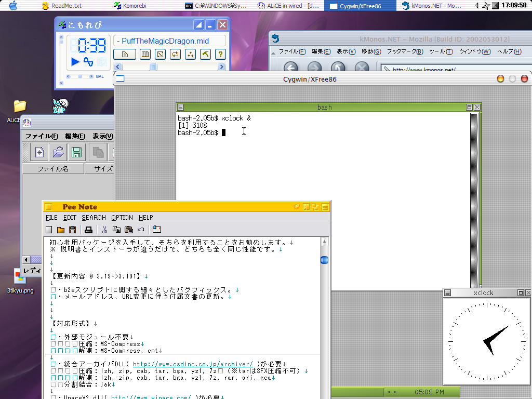The width and height of the screenshot is (532, 399).
Task: Click the new file icon in archiver window
Action: [x=39, y=152]
